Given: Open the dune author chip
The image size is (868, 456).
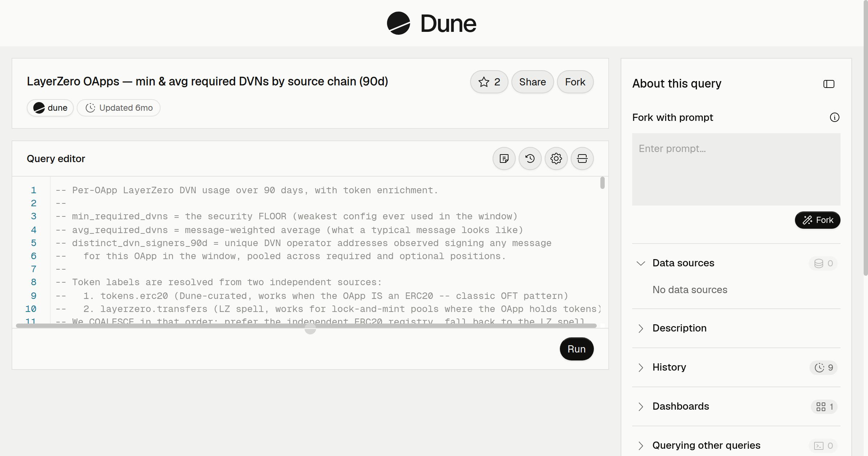Looking at the screenshot, I should click(x=50, y=108).
